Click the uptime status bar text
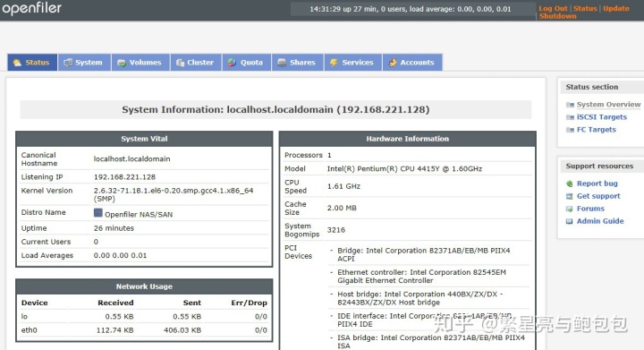 (410, 9)
